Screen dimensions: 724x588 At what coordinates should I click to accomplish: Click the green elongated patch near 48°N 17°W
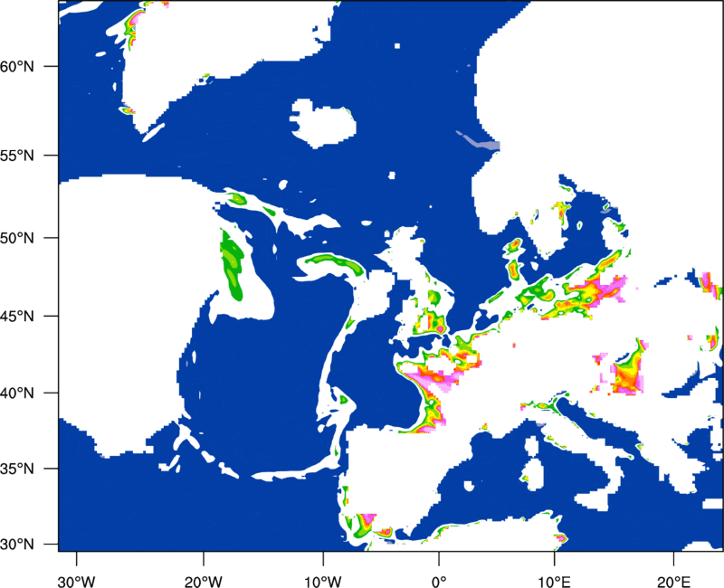pyautogui.click(x=232, y=265)
